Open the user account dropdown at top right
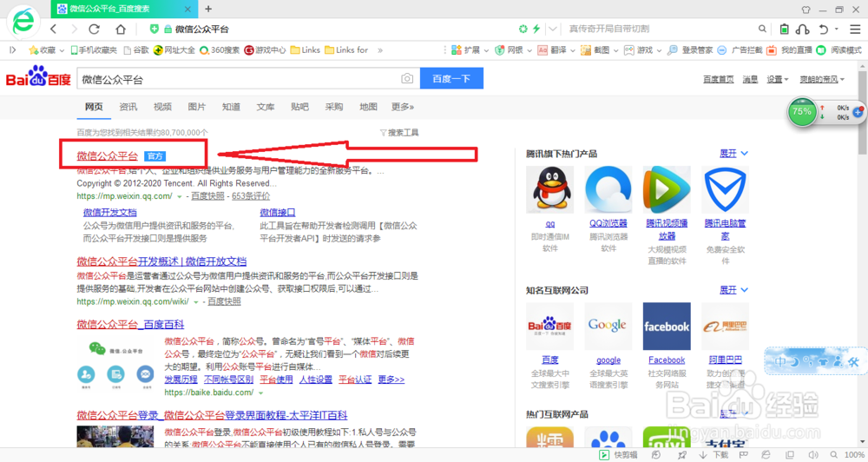The height and width of the screenshot is (462, 868). 822,79
